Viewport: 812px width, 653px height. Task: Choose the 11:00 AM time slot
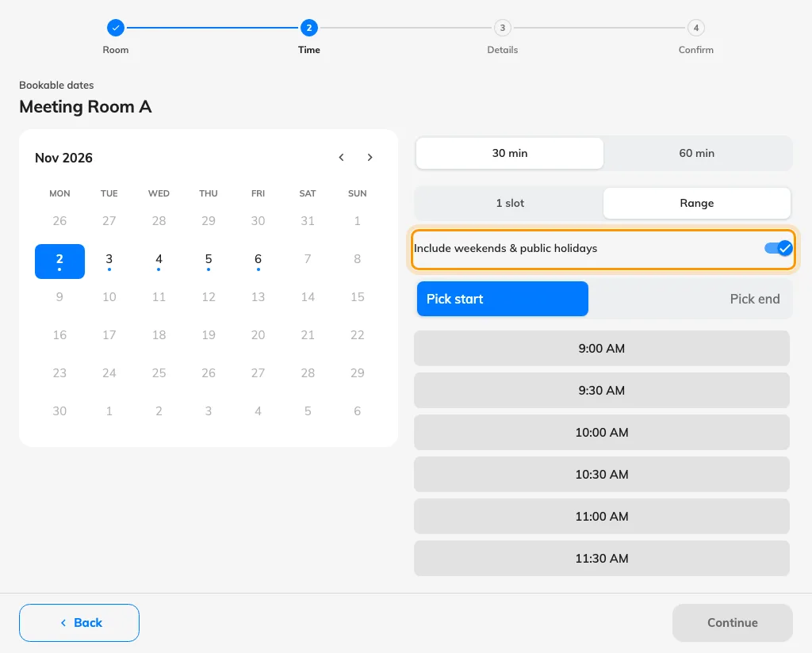pos(602,517)
